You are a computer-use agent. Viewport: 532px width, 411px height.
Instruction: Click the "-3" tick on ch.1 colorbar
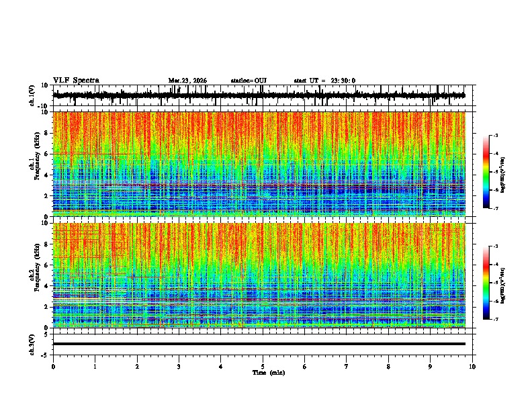(x=495, y=135)
